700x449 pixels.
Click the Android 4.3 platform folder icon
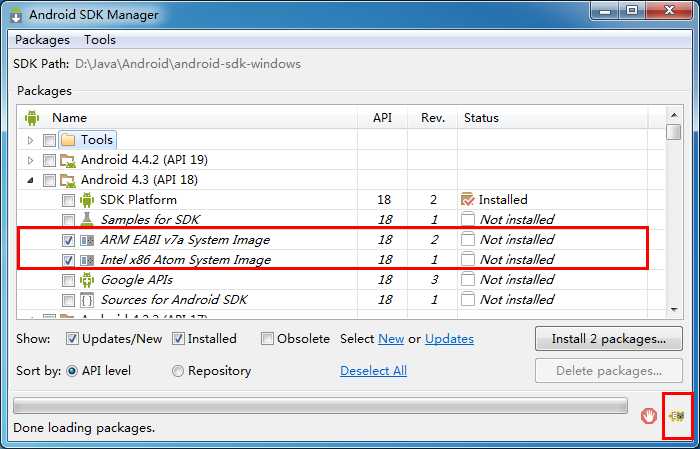pos(68,180)
